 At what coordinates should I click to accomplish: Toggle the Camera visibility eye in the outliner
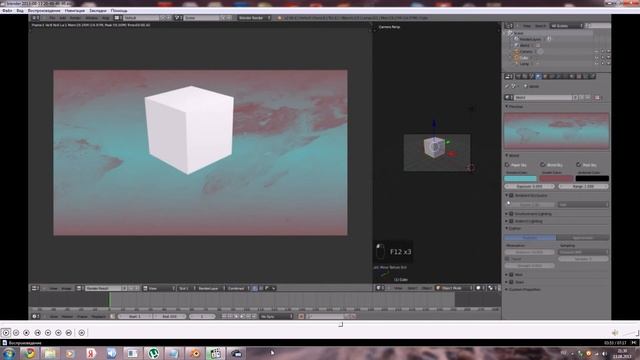tap(596, 52)
